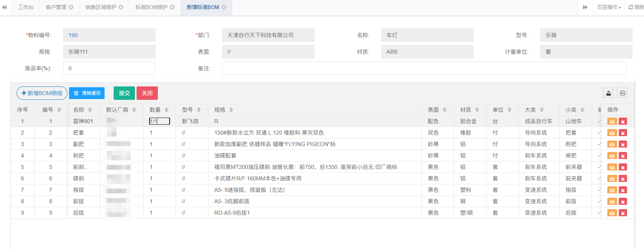Click orange replace icon for 把套 row
The height and width of the screenshot is (249, 644).
[x=612, y=133]
